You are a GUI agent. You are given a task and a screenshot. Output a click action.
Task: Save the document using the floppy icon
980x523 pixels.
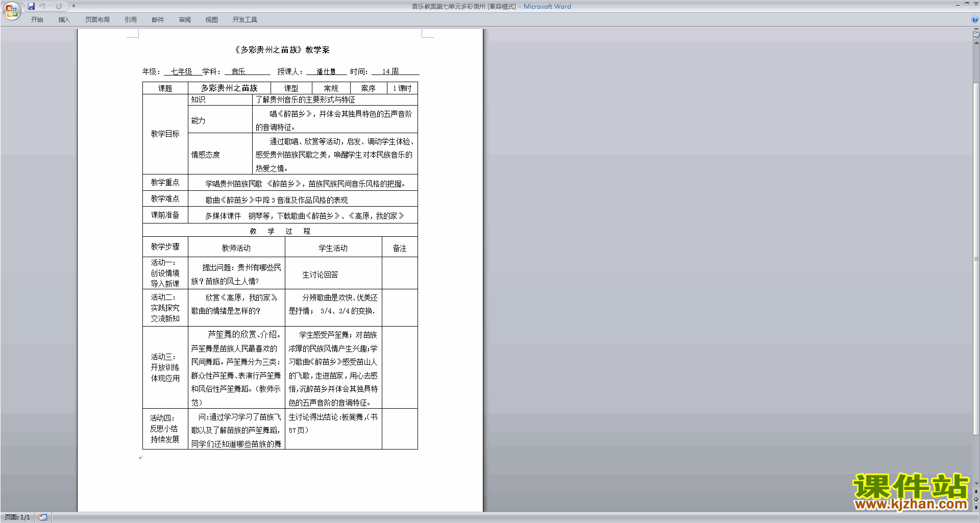(x=31, y=6)
